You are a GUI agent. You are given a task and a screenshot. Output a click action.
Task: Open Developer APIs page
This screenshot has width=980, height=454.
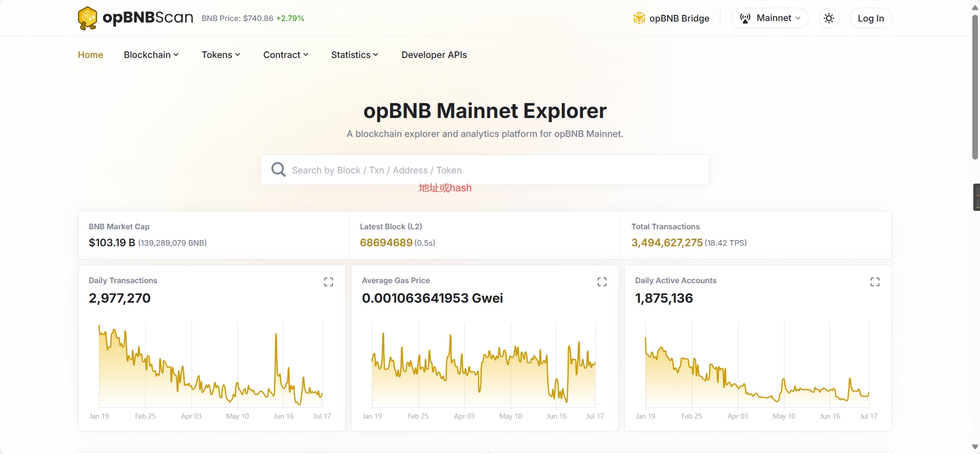point(434,55)
